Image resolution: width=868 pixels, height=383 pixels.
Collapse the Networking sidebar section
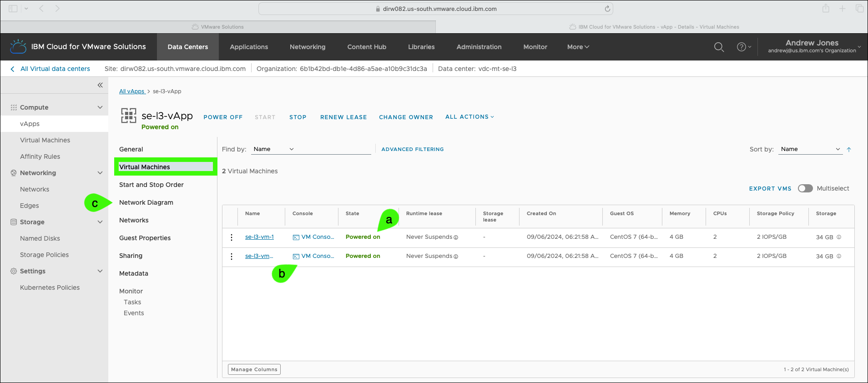[100, 173]
